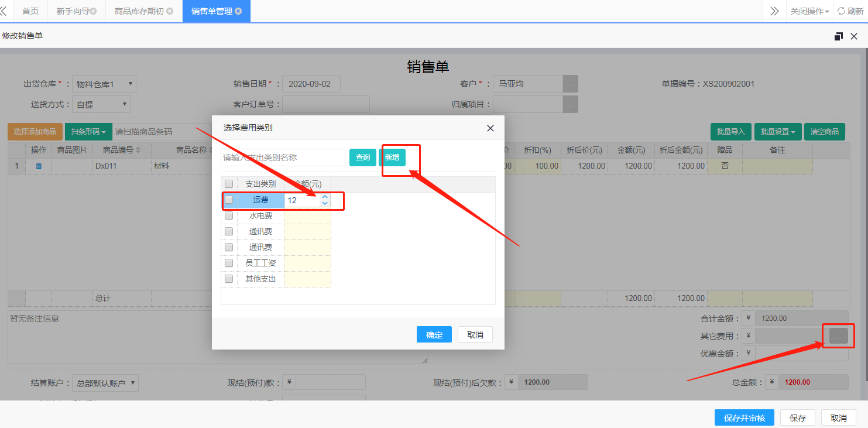This screenshot has height=428, width=868.
Task: Click 取消 in the 选择费用类别 dialog
Action: [475, 335]
